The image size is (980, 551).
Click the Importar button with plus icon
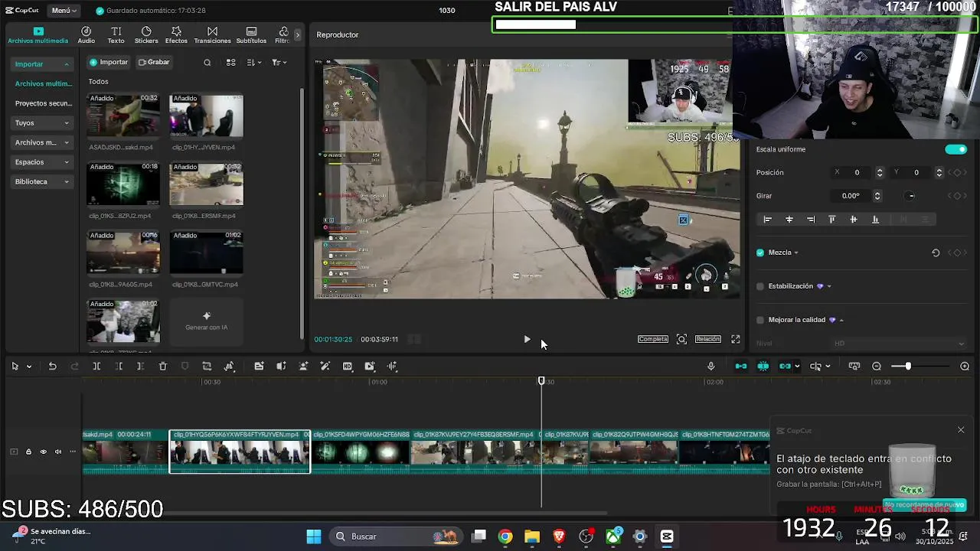[x=109, y=62]
